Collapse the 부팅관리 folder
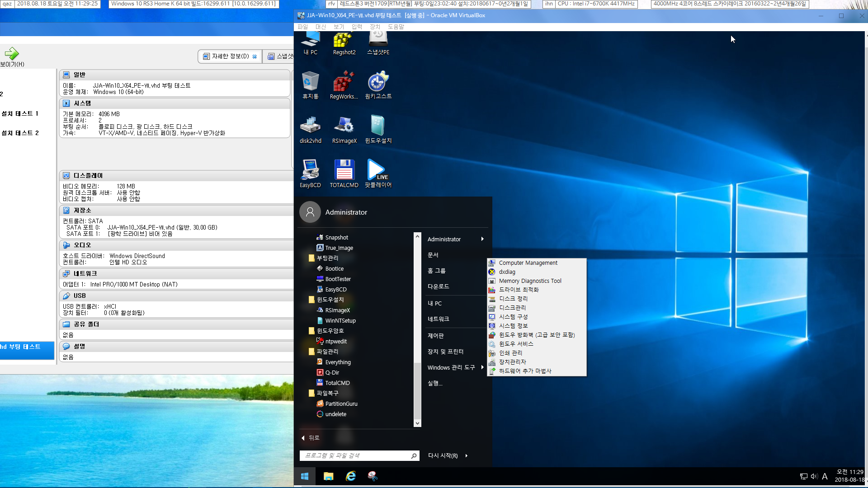Image resolution: width=868 pixels, height=488 pixels. point(323,258)
